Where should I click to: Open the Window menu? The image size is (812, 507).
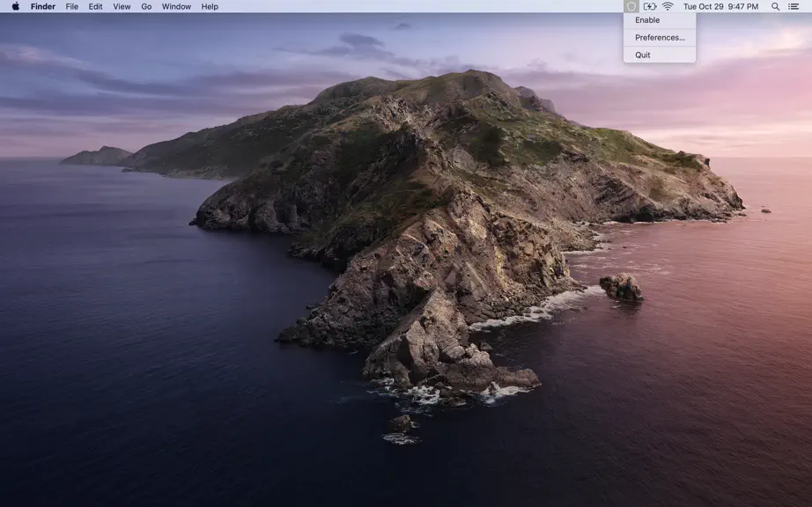tap(176, 6)
